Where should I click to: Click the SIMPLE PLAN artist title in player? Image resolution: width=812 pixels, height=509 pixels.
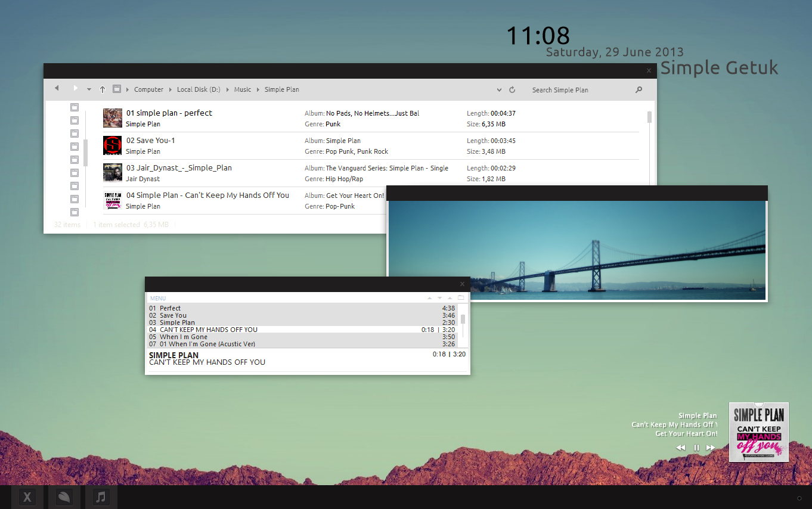(x=173, y=355)
